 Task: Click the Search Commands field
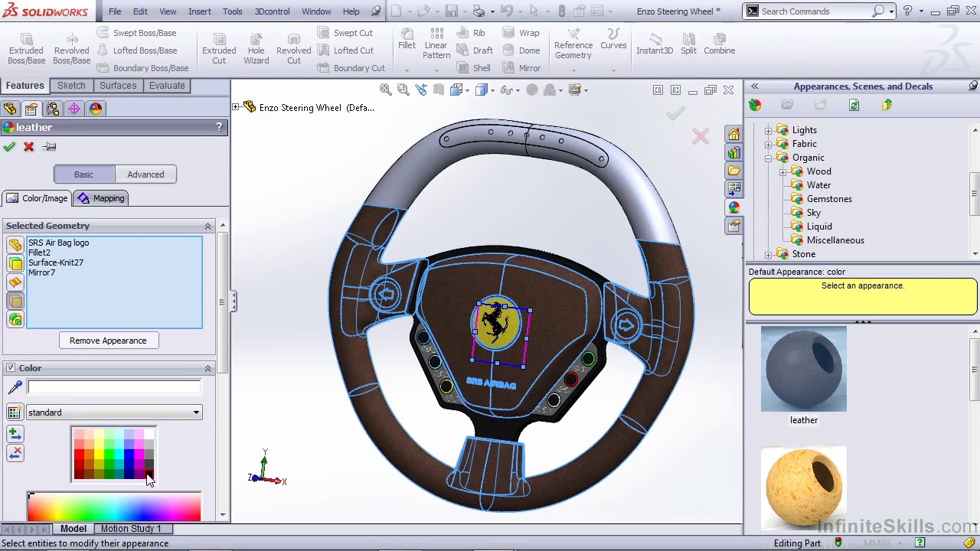click(x=815, y=11)
